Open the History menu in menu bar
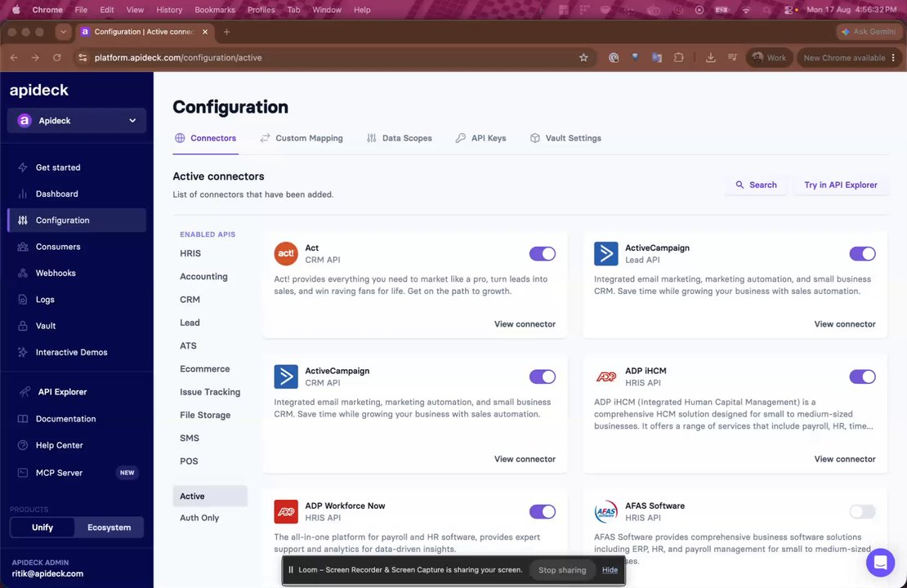The height and width of the screenshot is (588, 907). tap(169, 10)
